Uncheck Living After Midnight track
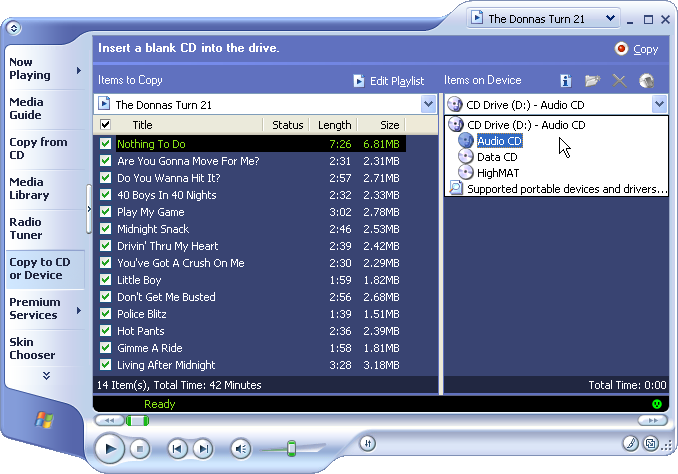 click(106, 365)
